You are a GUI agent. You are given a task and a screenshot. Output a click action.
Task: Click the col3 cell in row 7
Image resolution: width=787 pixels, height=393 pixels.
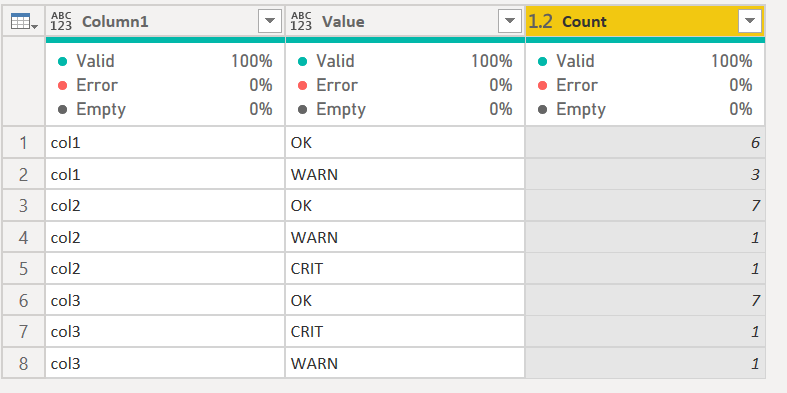tap(165, 332)
